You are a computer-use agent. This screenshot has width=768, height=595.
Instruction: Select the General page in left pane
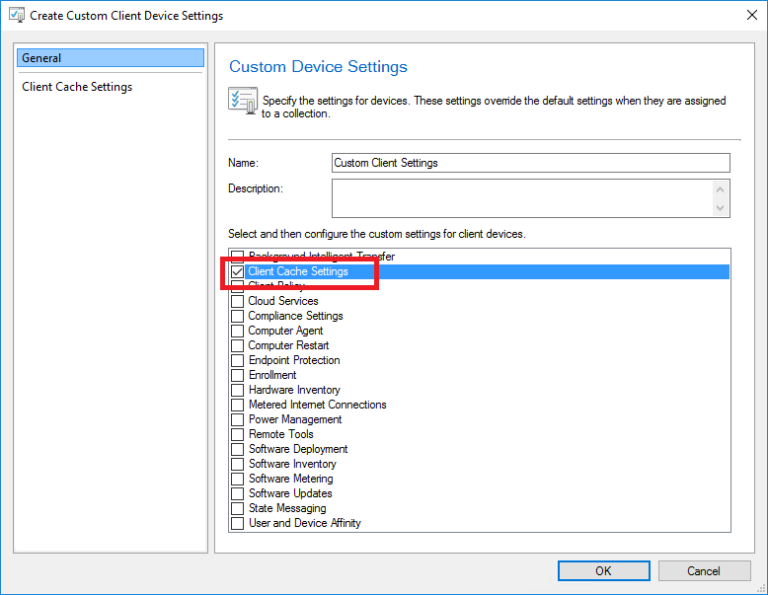(x=110, y=58)
